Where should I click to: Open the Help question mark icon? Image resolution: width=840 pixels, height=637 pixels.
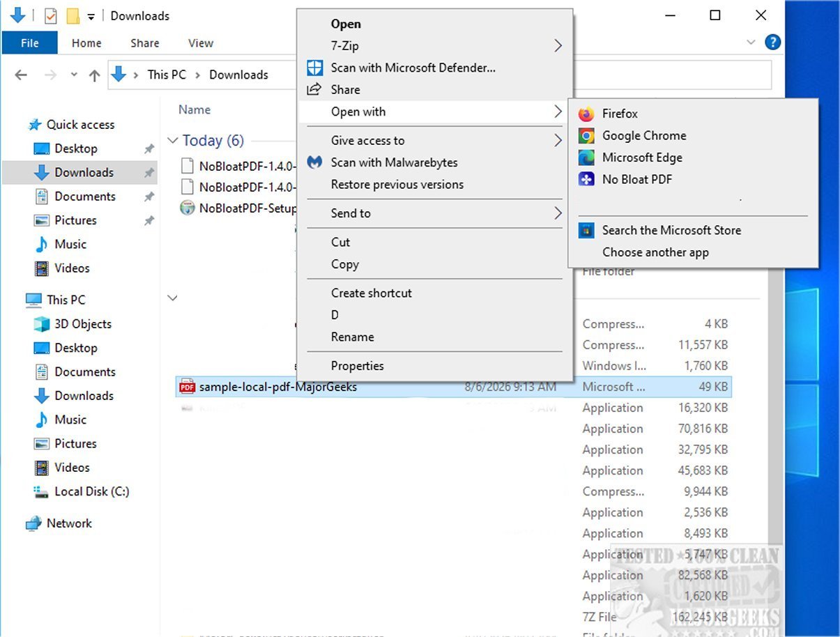tap(772, 43)
